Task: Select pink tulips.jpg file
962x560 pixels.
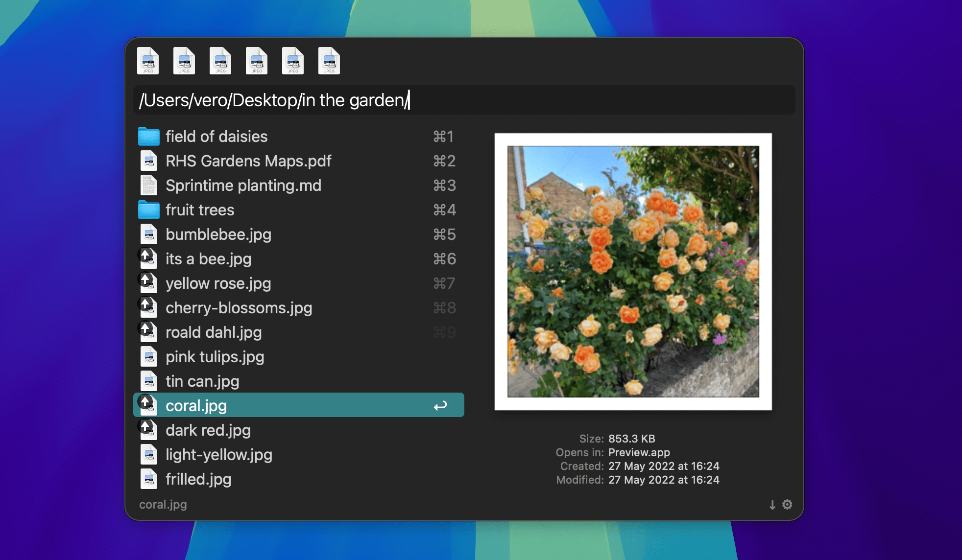Action: point(215,357)
